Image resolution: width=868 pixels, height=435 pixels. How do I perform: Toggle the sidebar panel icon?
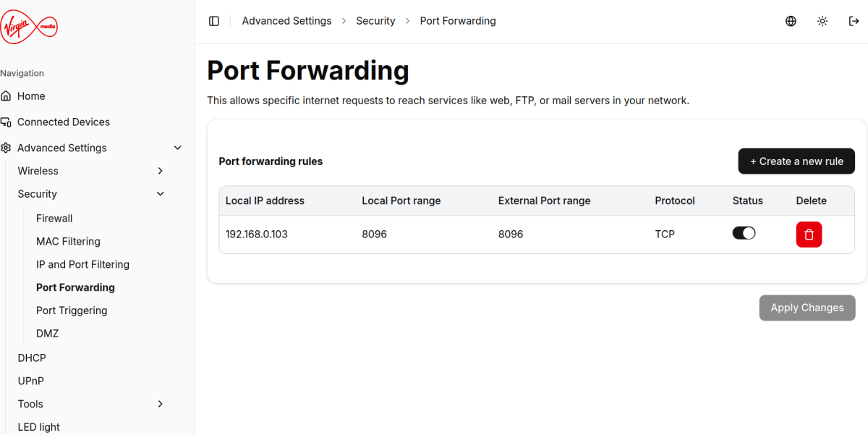point(214,21)
